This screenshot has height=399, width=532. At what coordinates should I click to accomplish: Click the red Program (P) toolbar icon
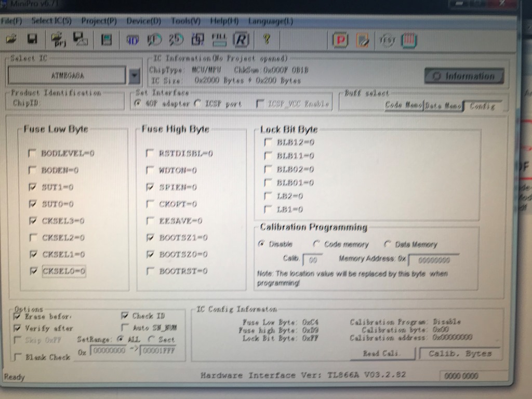click(x=340, y=40)
